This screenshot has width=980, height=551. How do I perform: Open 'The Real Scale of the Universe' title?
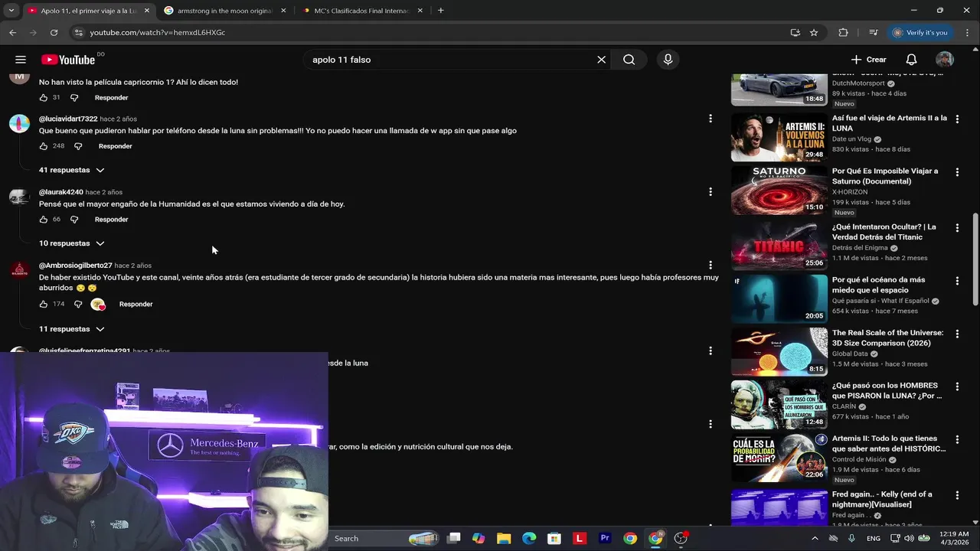click(887, 337)
